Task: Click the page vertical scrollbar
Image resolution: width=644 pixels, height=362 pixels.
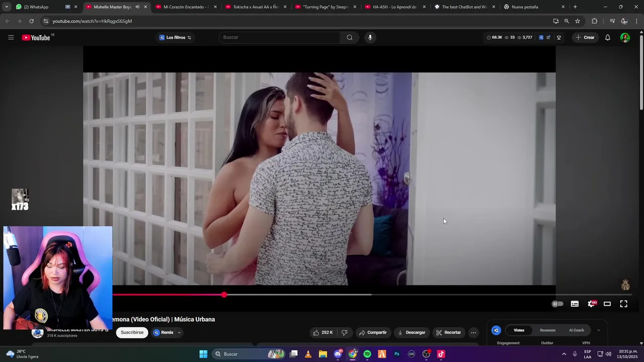Action: [x=641, y=73]
